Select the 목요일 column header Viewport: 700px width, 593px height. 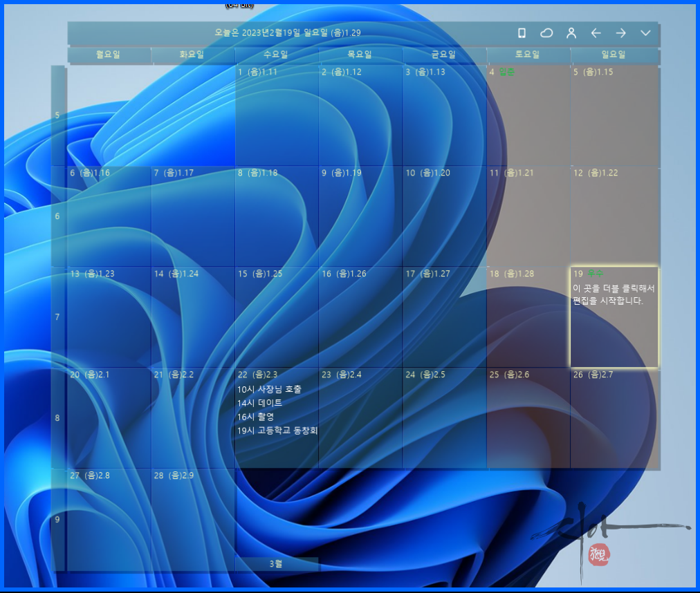(x=360, y=55)
